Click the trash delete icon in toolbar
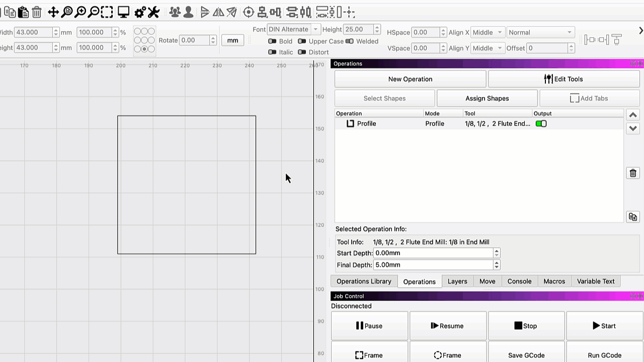 (37, 12)
